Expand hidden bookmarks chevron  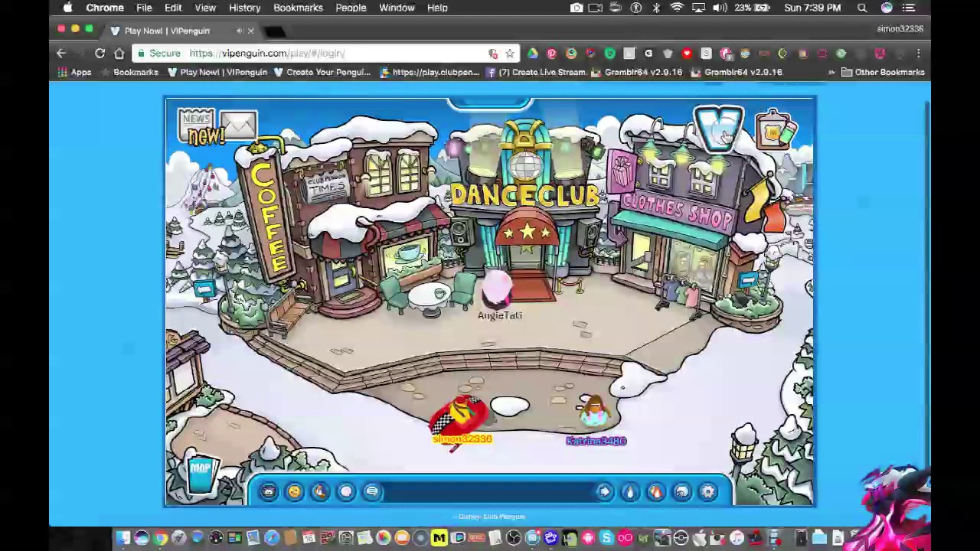pyautogui.click(x=831, y=72)
